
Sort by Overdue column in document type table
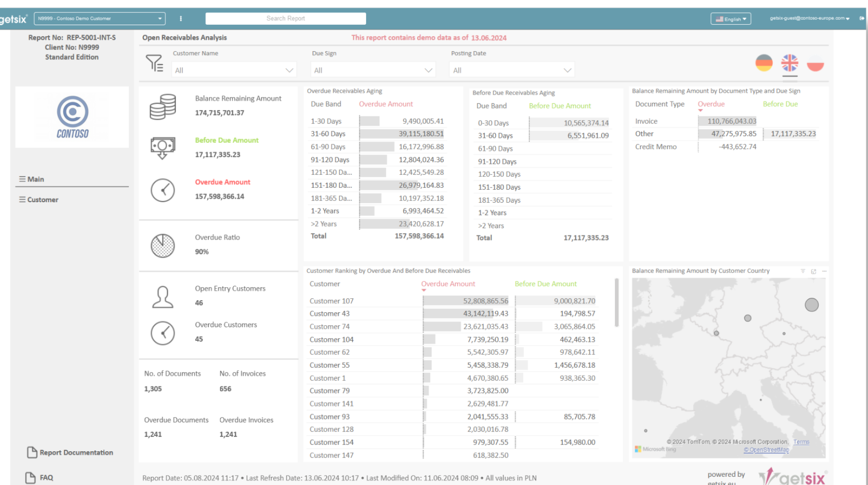click(711, 104)
